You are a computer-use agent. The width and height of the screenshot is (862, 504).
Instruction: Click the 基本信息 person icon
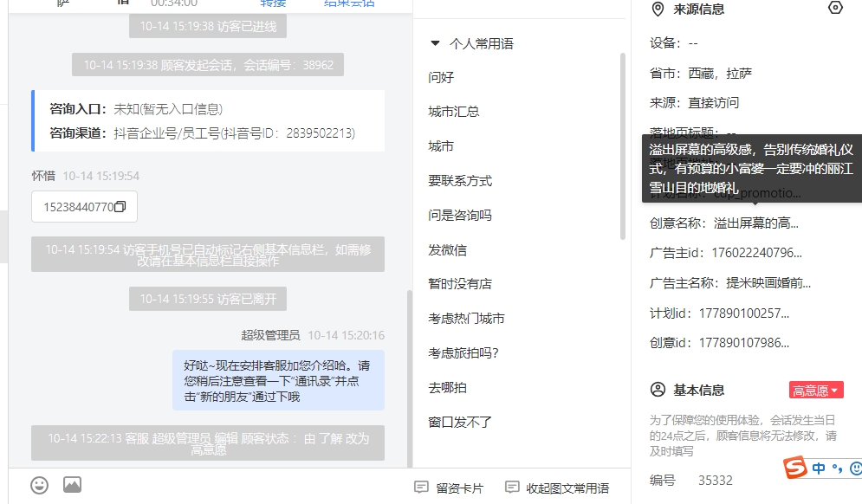pyautogui.click(x=658, y=390)
